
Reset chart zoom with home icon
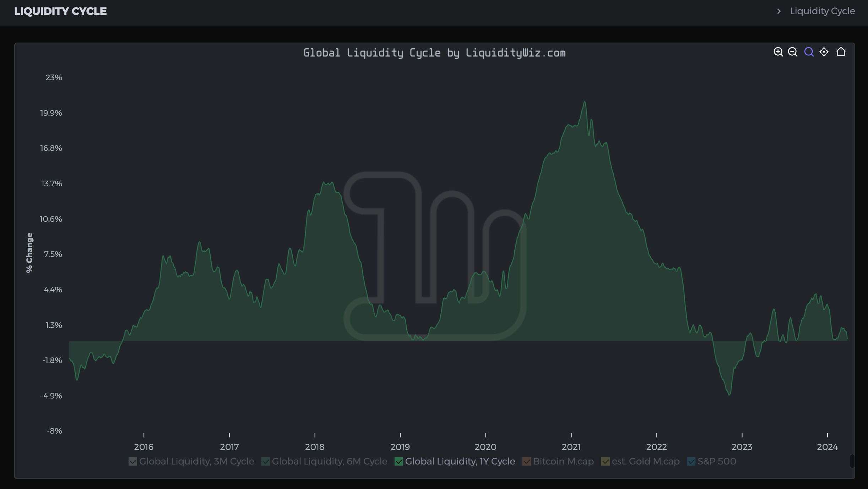(x=841, y=52)
